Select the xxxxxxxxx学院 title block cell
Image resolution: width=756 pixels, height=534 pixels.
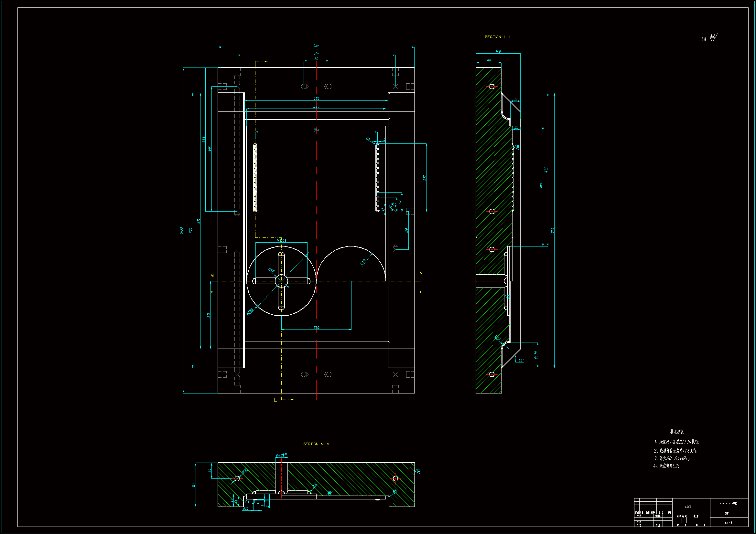tap(728, 503)
